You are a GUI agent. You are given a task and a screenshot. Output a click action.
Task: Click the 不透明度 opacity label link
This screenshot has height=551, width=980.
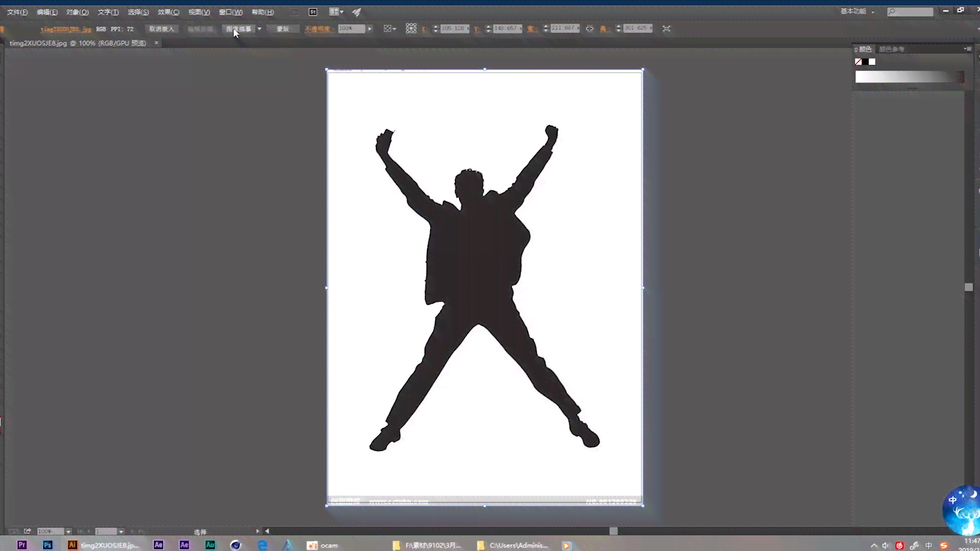tap(318, 29)
